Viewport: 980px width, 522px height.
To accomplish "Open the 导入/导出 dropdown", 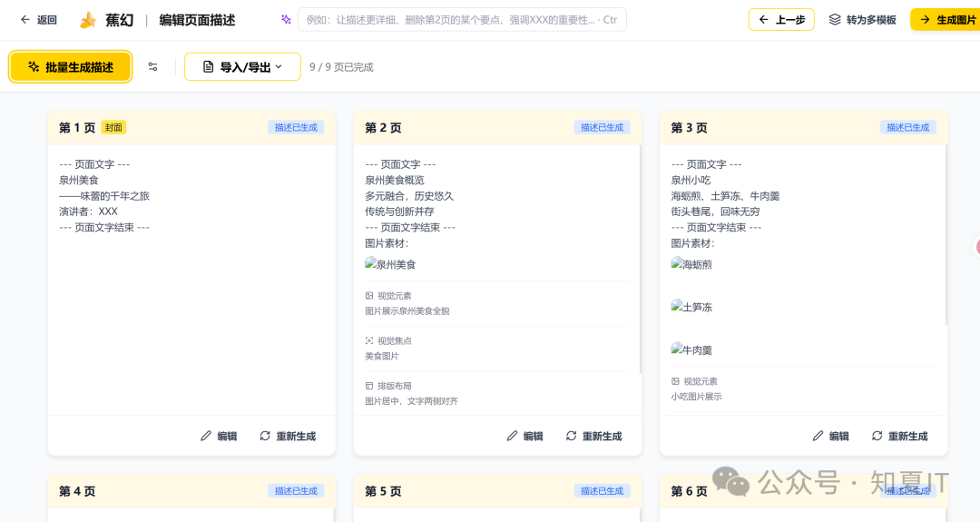I will pos(242,67).
